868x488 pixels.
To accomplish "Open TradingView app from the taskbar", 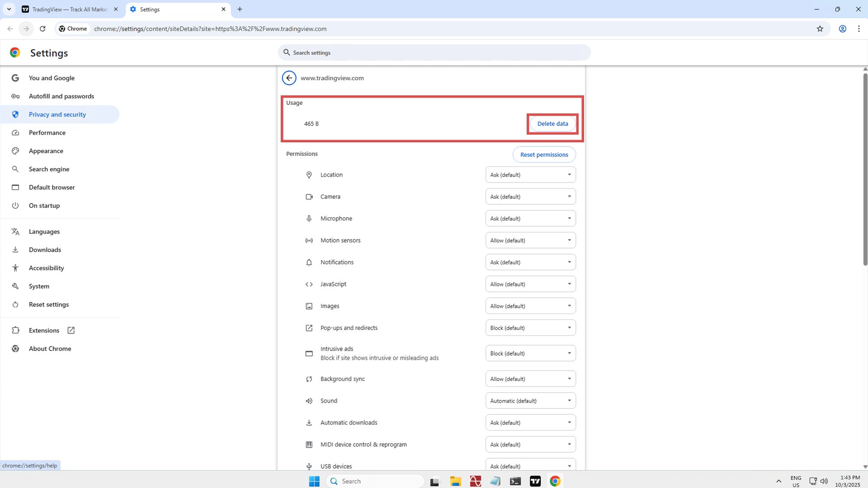I will click(x=535, y=481).
